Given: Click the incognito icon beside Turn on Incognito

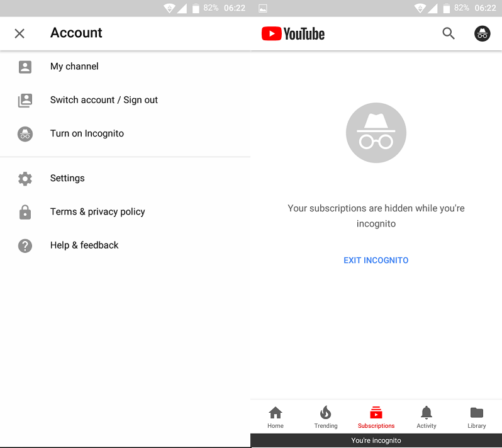Looking at the screenshot, I should pyautogui.click(x=25, y=134).
